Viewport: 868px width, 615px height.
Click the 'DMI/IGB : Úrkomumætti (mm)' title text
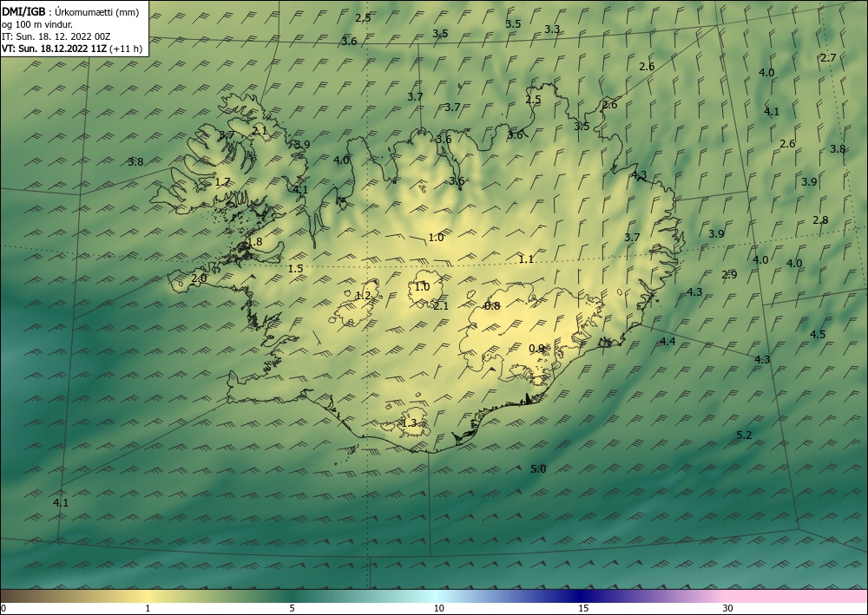coord(70,11)
